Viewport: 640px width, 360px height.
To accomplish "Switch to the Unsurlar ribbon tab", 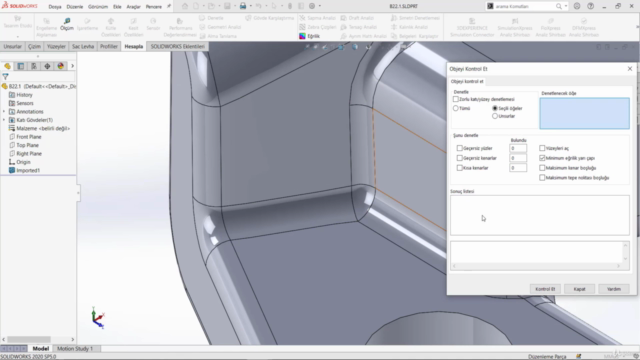I will [x=12, y=47].
